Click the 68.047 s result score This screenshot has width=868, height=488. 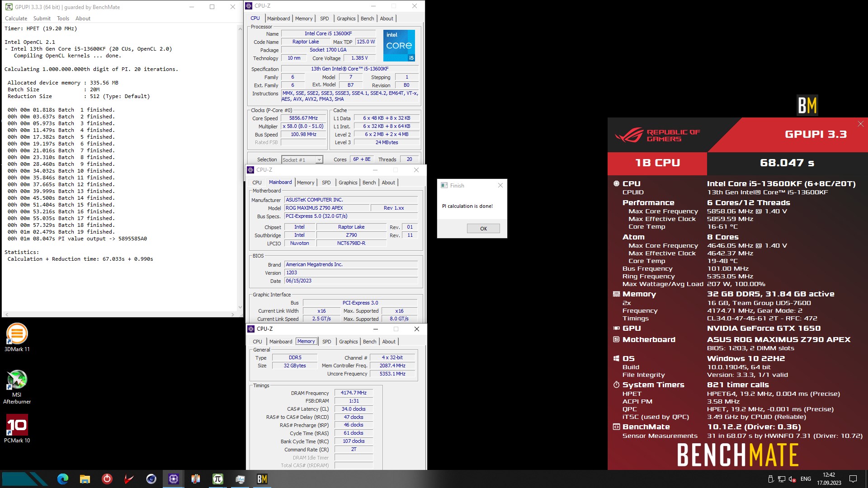[787, 163]
